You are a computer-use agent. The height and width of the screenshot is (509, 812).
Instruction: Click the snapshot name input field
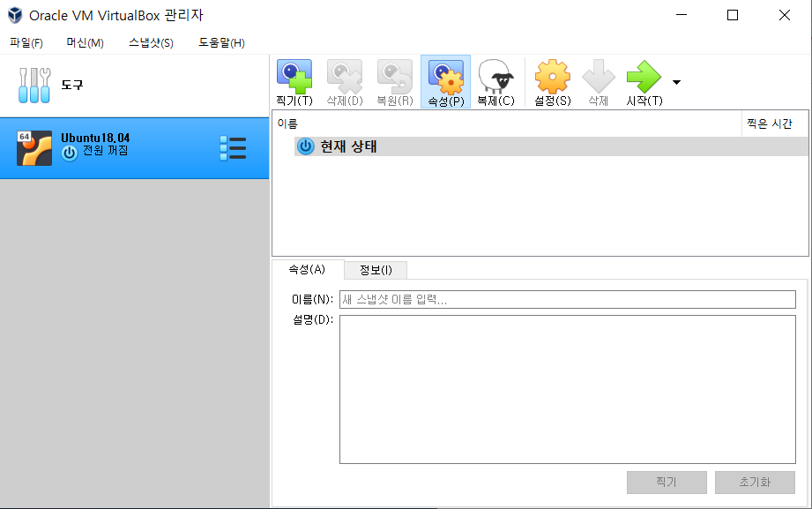[568, 300]
